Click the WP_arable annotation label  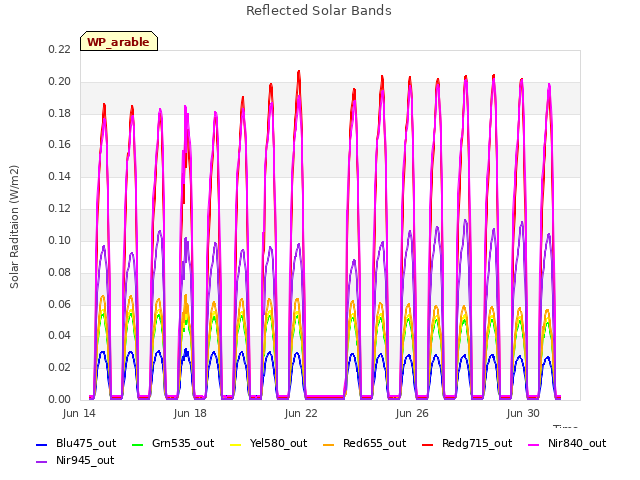point(118,42)
